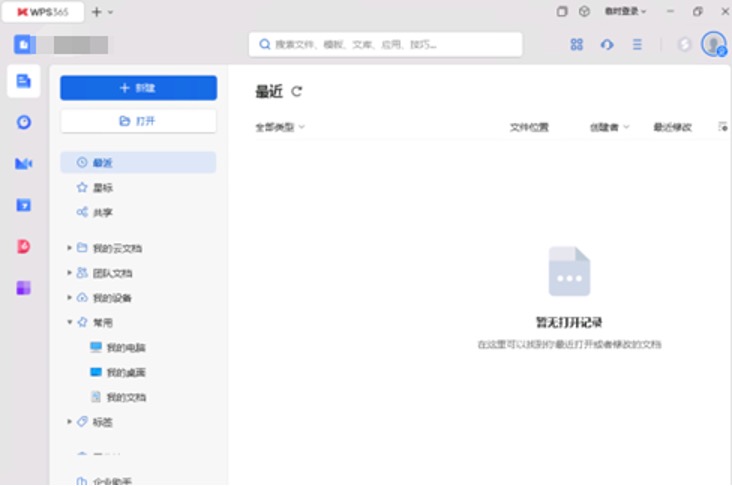Open the app grid icon in top bar
The height and width of the screenshot is (486, 732).
tap(576, 45)
